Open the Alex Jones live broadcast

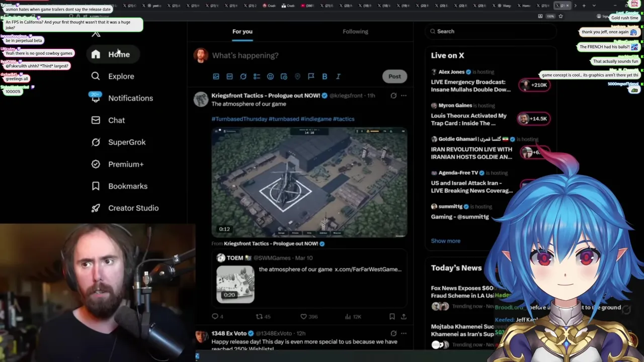(x=471, y=85)
